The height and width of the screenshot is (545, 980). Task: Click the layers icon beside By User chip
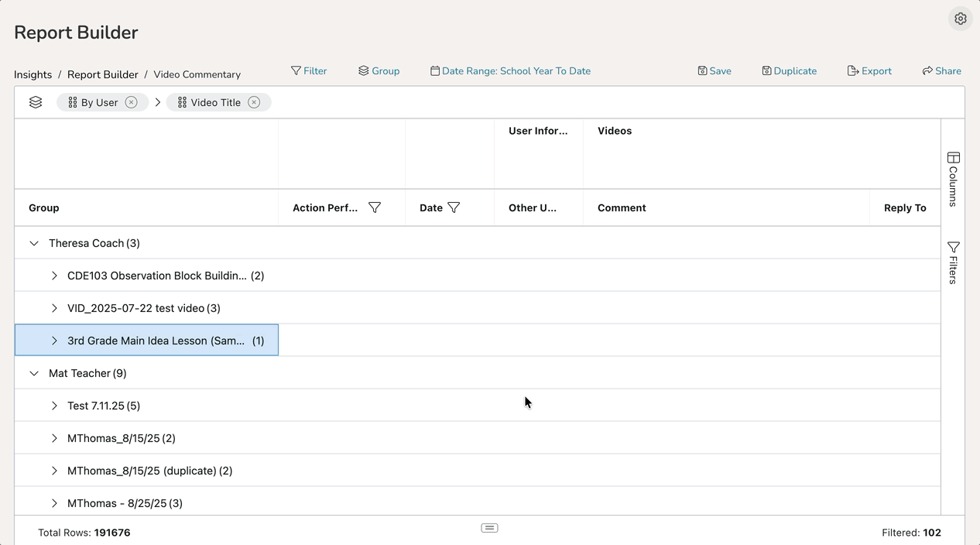pyautogui.click(x=36, y=102)
